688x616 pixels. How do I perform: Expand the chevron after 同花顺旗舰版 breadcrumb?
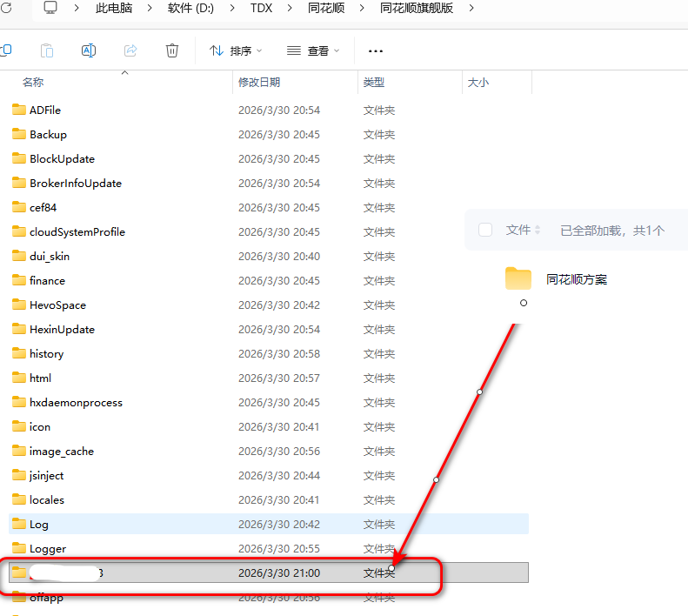(x=471, y=8)
